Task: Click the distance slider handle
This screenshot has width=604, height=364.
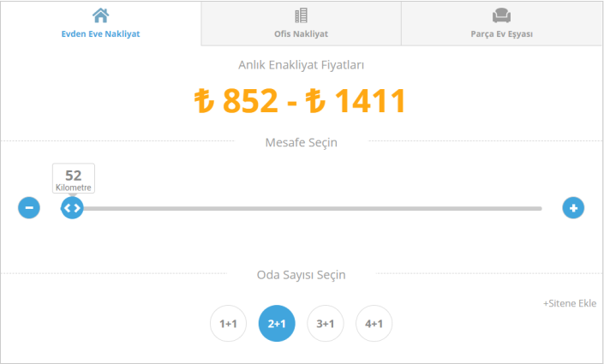Action: [72, 208]
